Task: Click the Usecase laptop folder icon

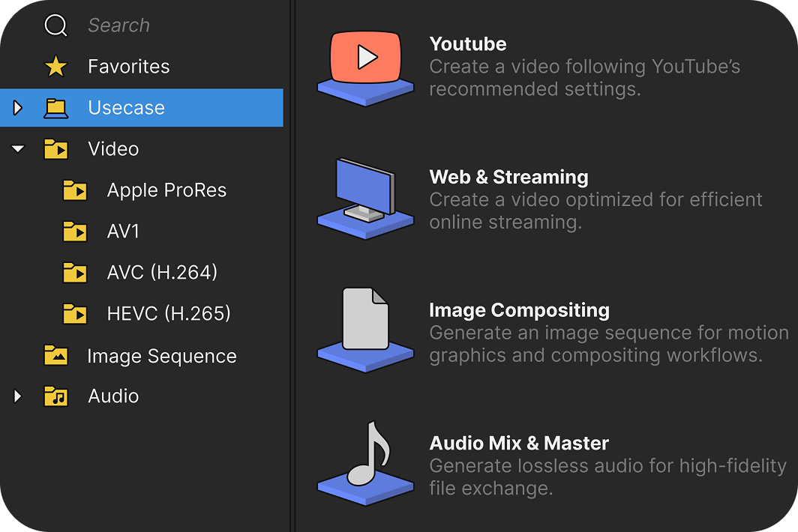Action: (x=55, y=107)
